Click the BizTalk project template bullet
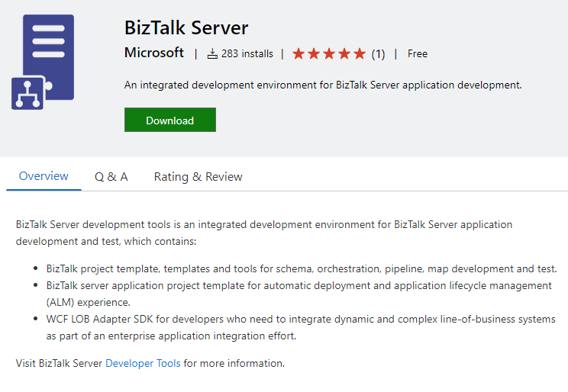The height and width of the screenshot is (392, 568). 302,268
